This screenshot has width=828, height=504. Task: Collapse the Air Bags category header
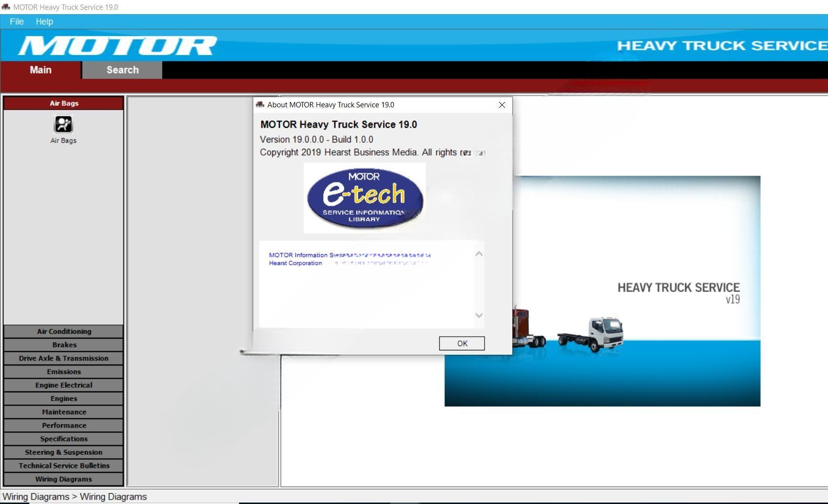(63, 103)
